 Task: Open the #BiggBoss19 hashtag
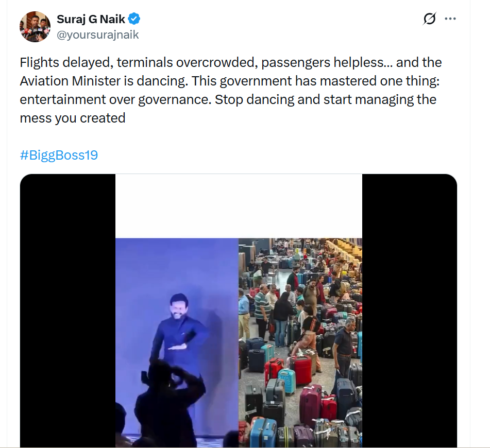tap(59, 155)
